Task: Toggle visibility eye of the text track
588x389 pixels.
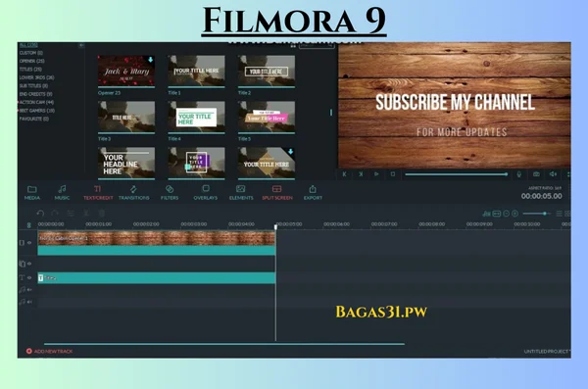Action: pyautogui.click(x=29, y=278)
